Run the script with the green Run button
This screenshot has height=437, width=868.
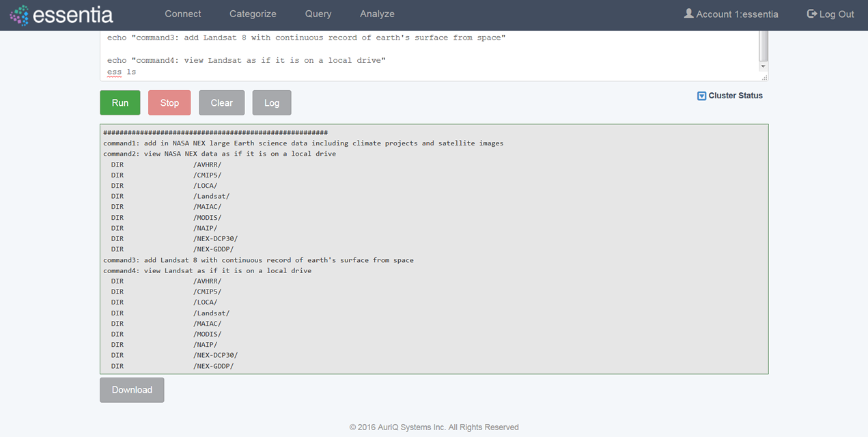point(120,103)
